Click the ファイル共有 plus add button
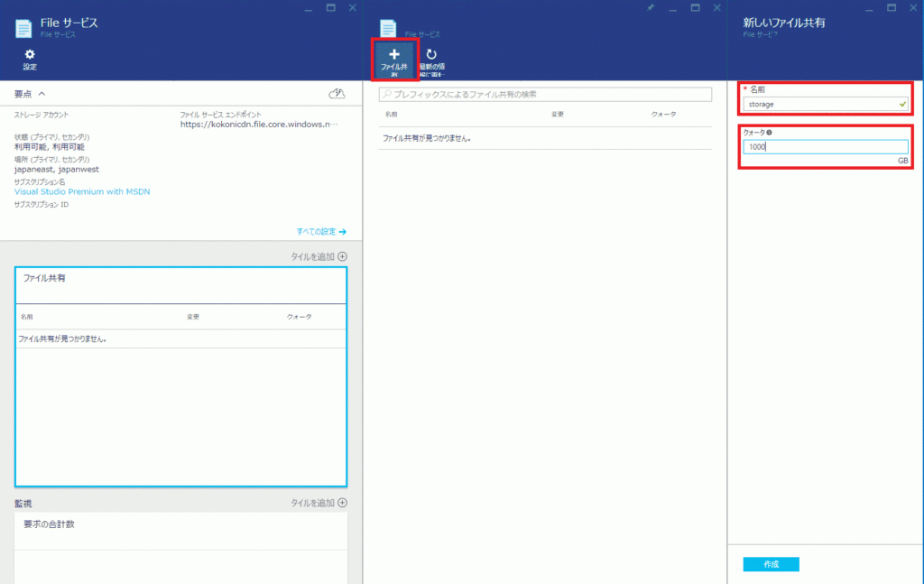Image resolution: width=924 pixels, height=584 pixels. click(x=394, y=60)
